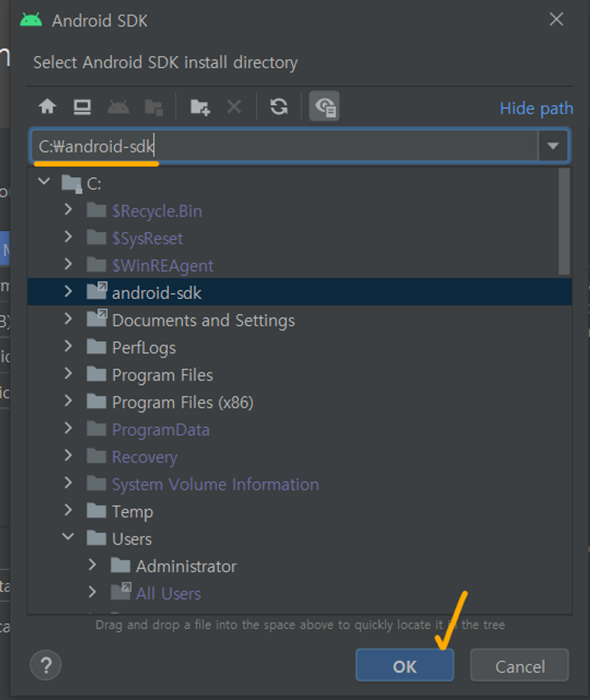Confirm with the OK button
Screen dimensions: 590x700
[405, 665]
